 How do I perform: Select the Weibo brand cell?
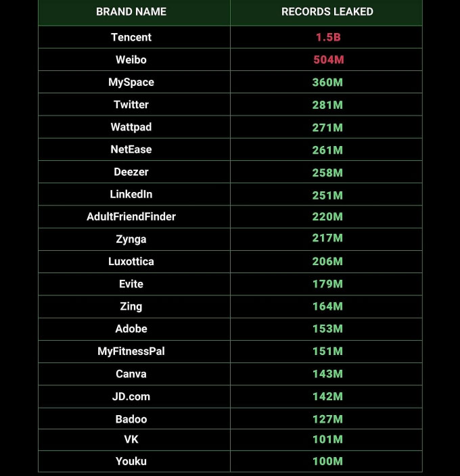tap(131, 59)
